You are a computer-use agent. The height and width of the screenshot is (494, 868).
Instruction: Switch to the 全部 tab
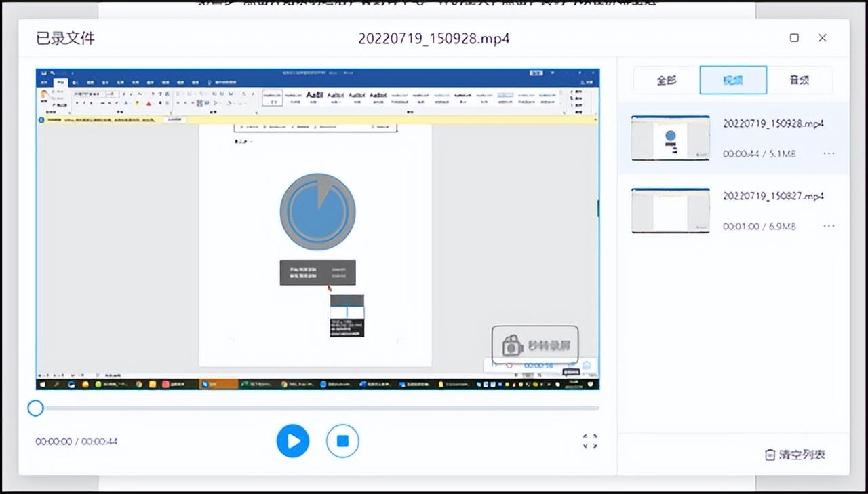(x=667, y=80)
